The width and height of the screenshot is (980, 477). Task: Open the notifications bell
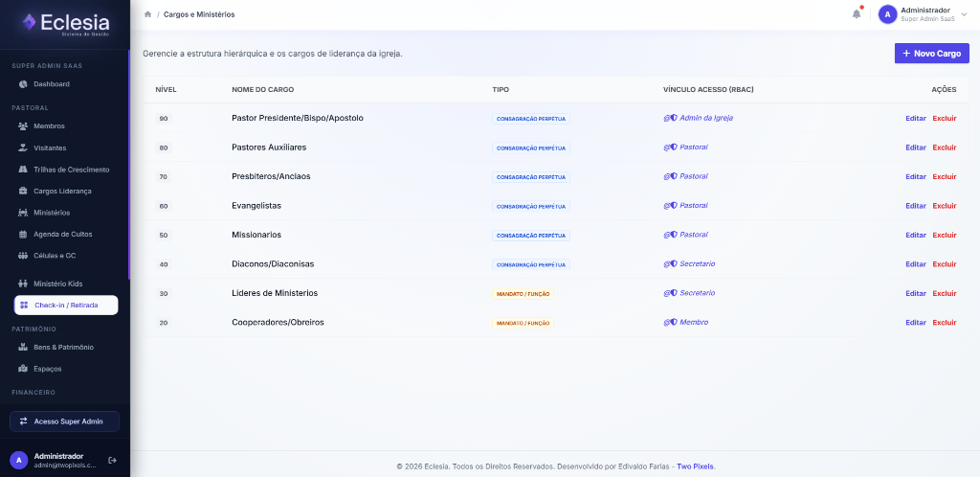pos(857,13)
